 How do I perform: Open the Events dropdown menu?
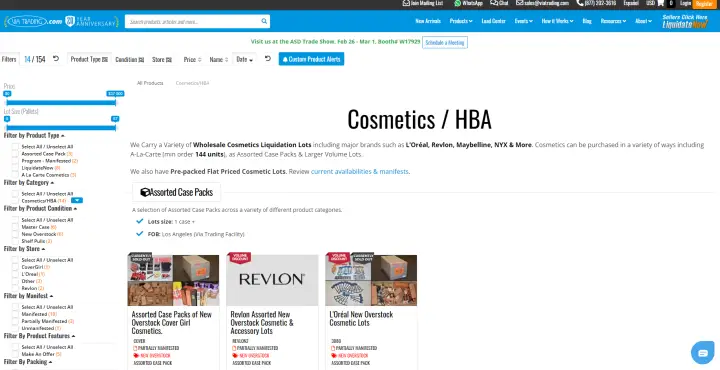tap(523, 21)
